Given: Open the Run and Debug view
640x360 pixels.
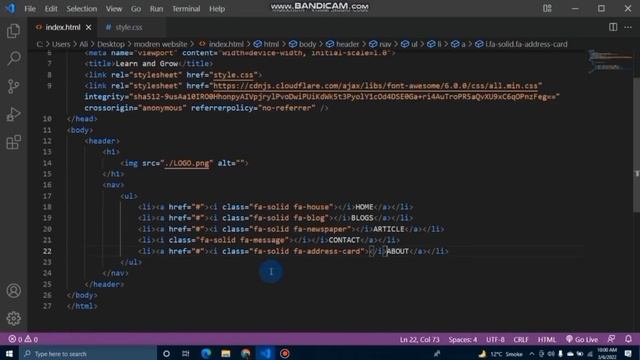Looking at the screenshot, I should [13, 114].
